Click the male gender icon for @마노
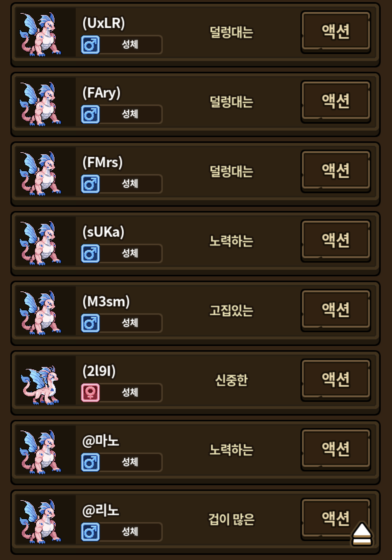This screenshot has height=560, width=392. pos(90,462)
